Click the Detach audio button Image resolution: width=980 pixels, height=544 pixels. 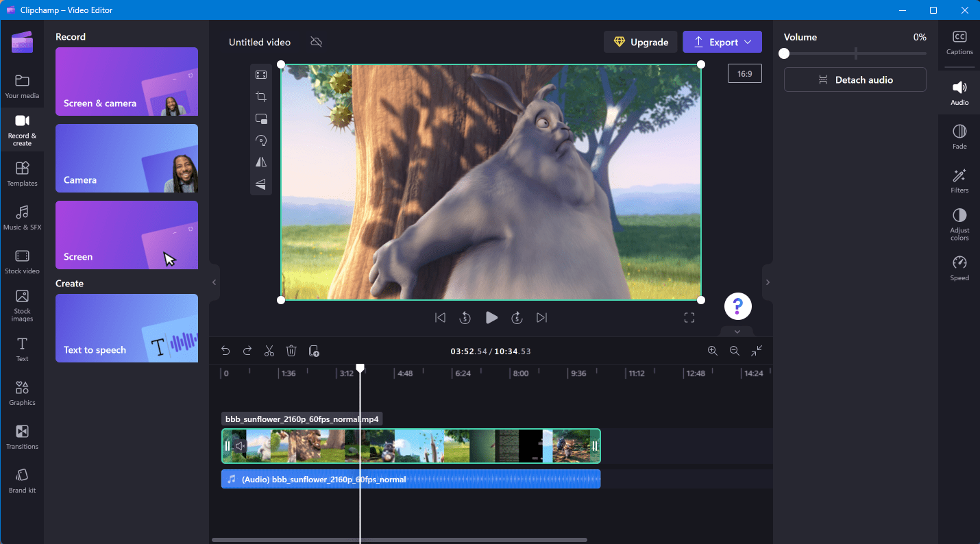pyautogui.click(x=855, y=79)
